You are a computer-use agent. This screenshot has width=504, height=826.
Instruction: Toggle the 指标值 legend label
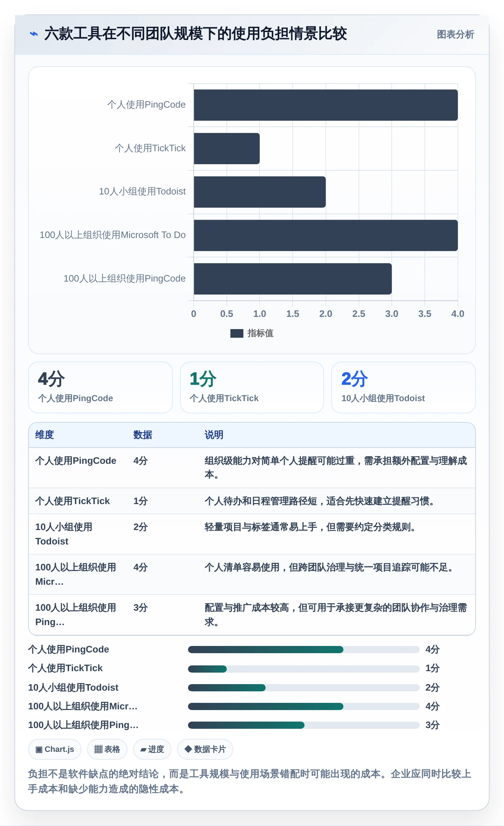(x=260, y=333)
